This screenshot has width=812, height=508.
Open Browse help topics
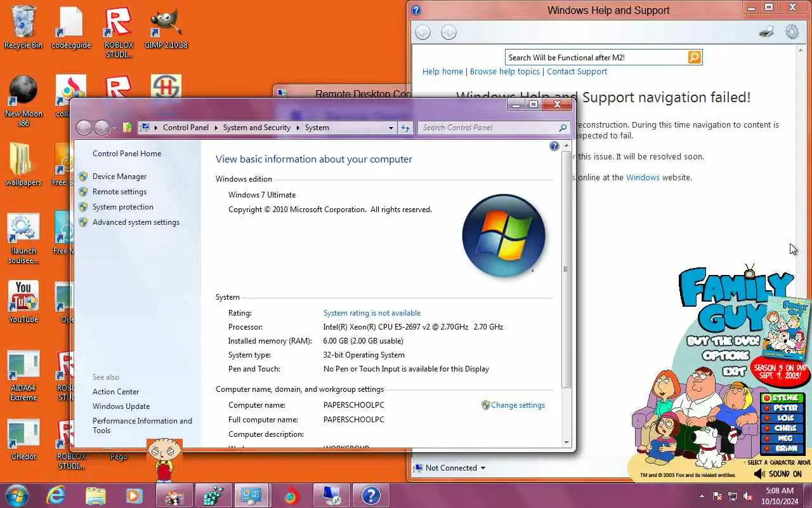505,72
